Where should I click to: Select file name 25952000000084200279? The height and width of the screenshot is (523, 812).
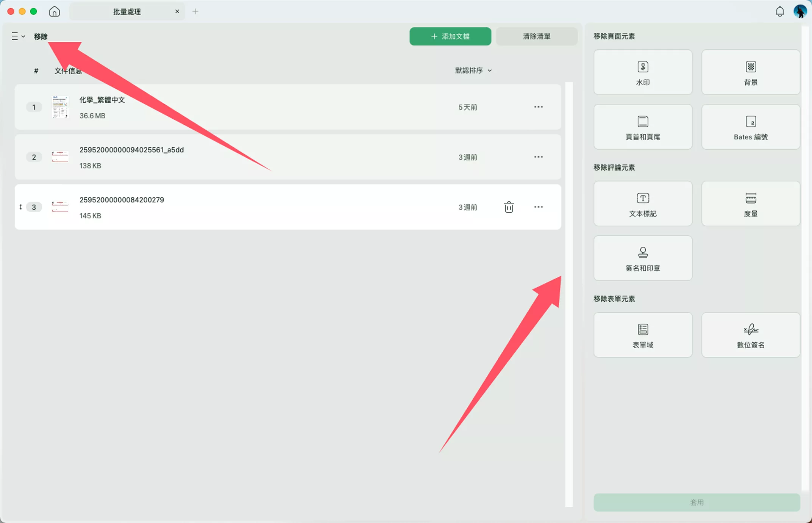122,200
